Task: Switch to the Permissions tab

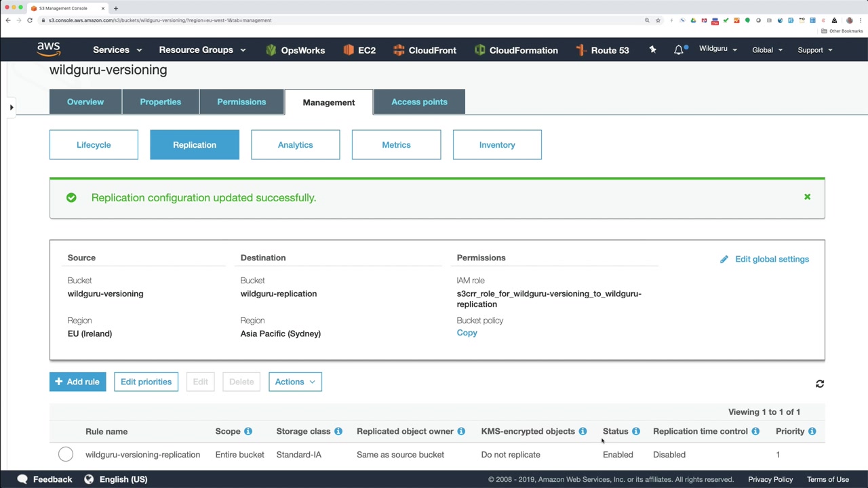Action: tap(241, 102)
